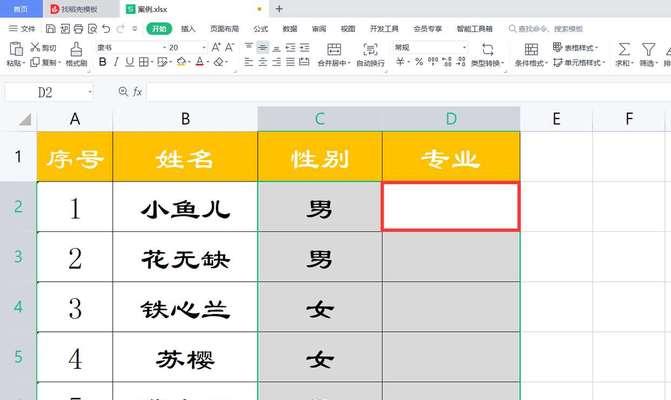671x400 pixels.
Task: Copy selection with the Copy icon
Action: 36,62
